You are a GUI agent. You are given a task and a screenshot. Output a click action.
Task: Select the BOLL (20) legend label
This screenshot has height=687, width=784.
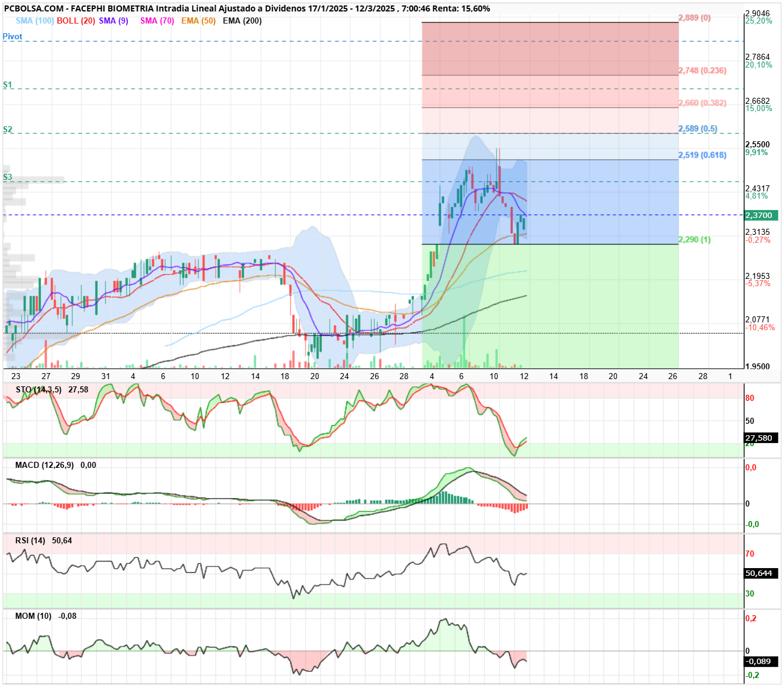pyautogui.click(x=76, y=21)
